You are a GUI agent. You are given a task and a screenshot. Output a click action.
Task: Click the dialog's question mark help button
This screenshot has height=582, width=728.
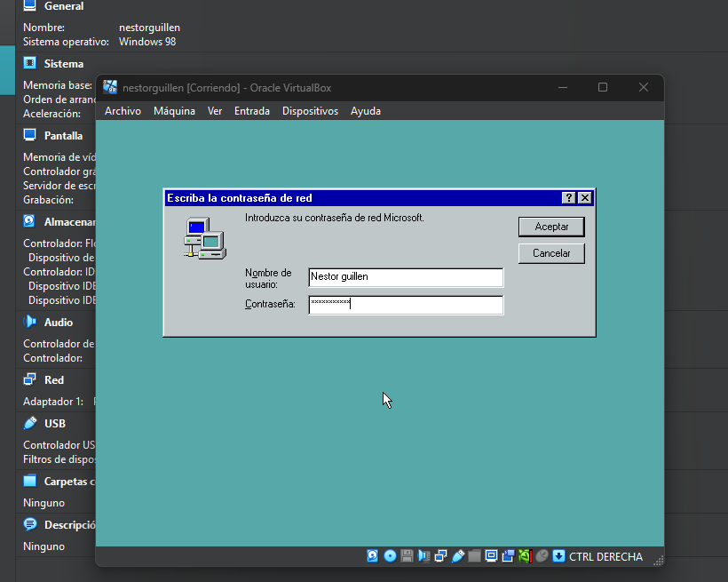click(x=569, y=198)
